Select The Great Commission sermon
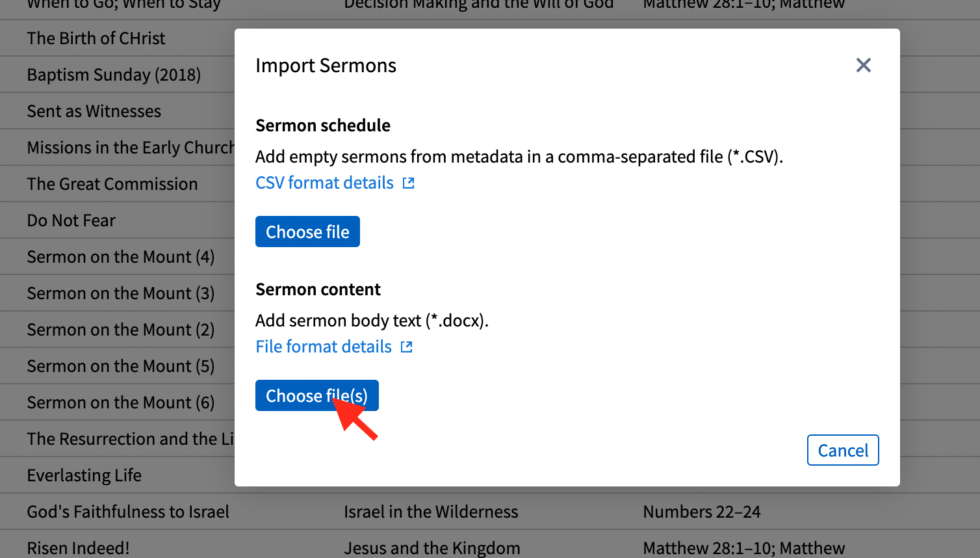The width and height of the screenshot is (980, 558). 112,184
